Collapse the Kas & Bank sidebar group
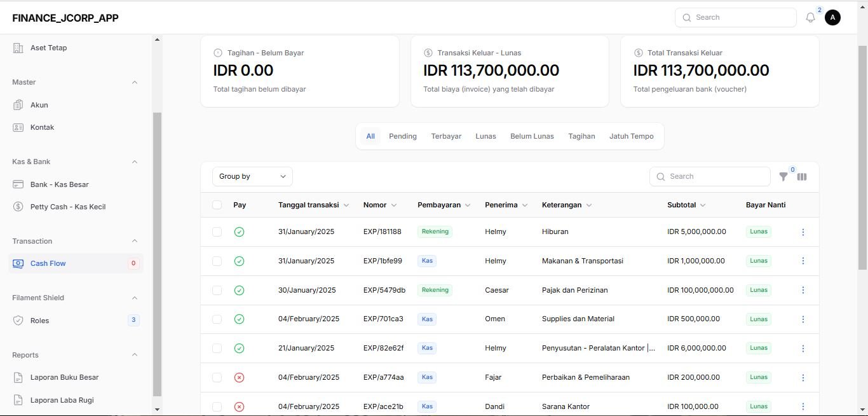868x416 pixels. (135, 162)
